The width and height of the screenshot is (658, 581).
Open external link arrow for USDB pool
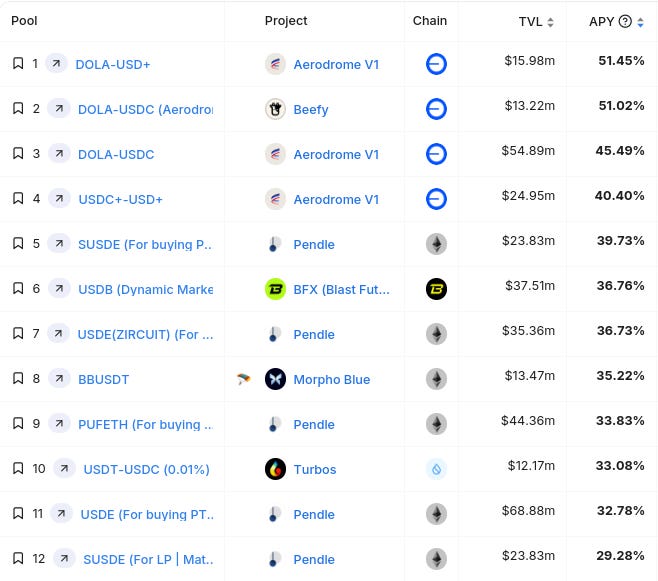pos(59,288)
